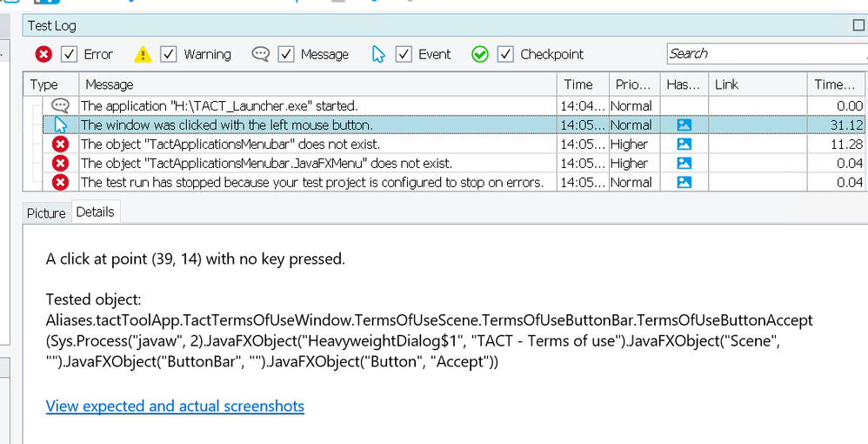The width and height of the screenshot is (868, 444).
Task: Click the yellow Warning triangle icon
Action: point(144,54)
